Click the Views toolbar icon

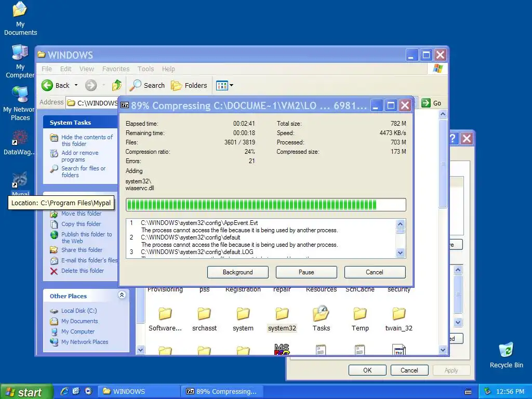[222, 86]
